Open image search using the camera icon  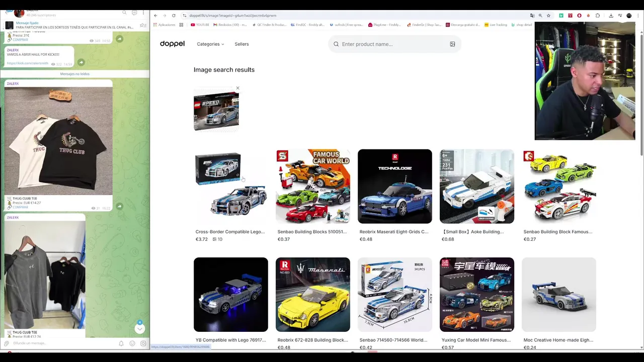point(452,44)
